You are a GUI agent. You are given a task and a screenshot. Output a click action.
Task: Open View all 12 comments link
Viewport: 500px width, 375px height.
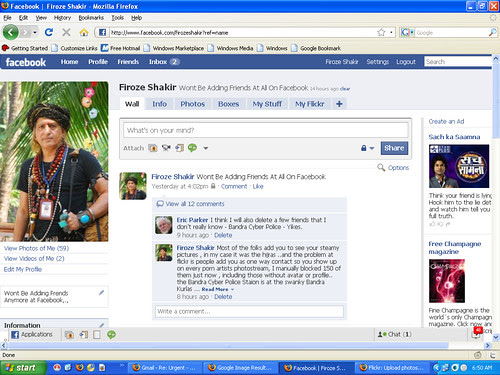(x=195, y=204)
